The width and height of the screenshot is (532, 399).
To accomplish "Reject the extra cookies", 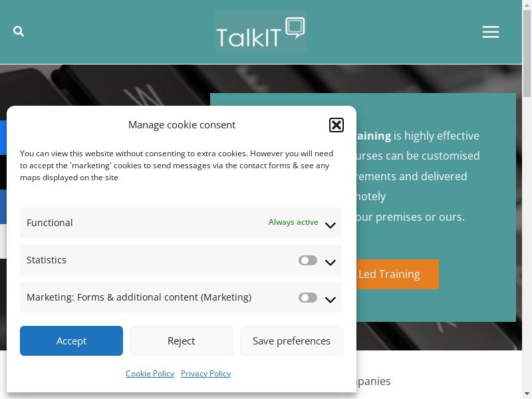I will pyautogui.click(x=182, y=341).
